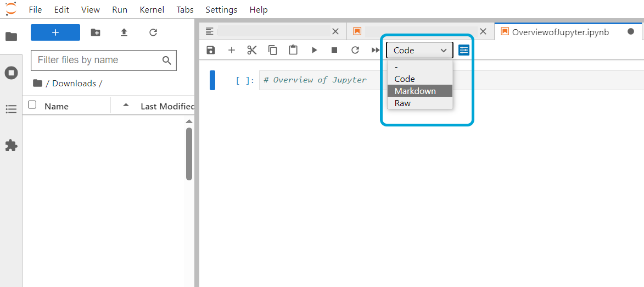Save the notebook with the floppy disk icon
The image size is (644, 287).
click(x=211, y=50)
